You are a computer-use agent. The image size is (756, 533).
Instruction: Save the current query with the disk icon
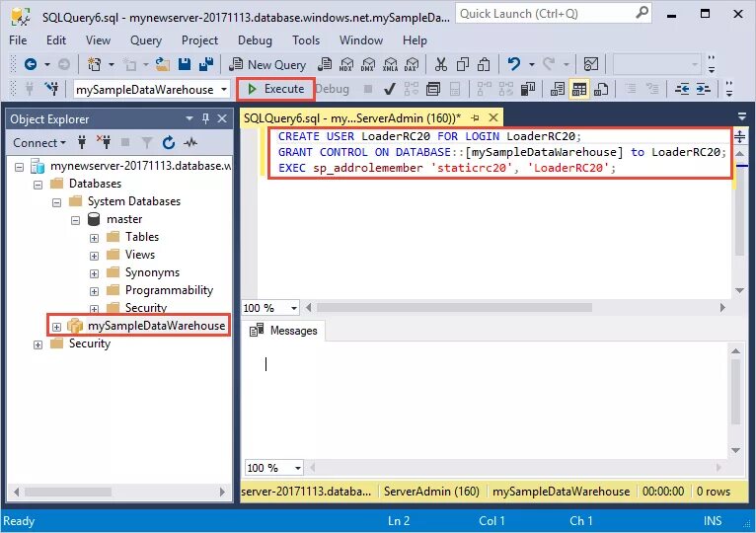click(185, 64)
